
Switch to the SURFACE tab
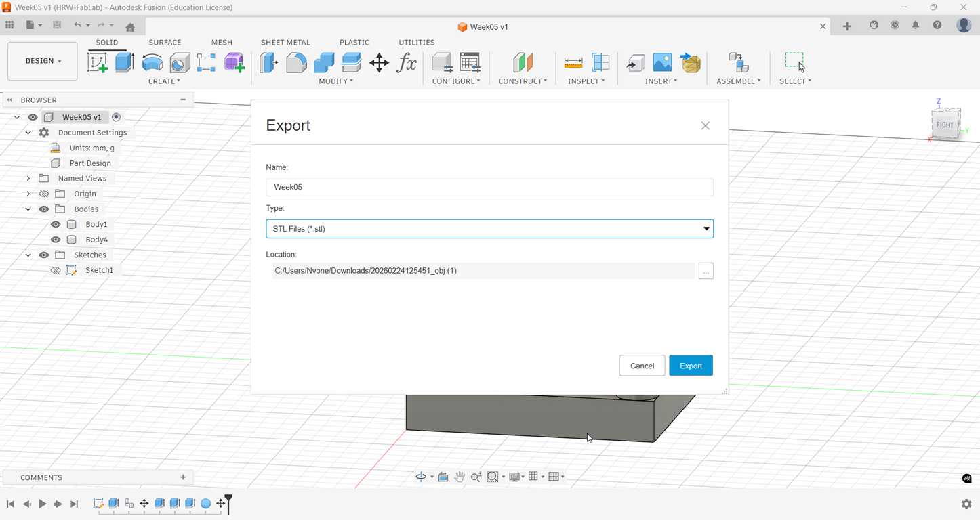[165, 42]
